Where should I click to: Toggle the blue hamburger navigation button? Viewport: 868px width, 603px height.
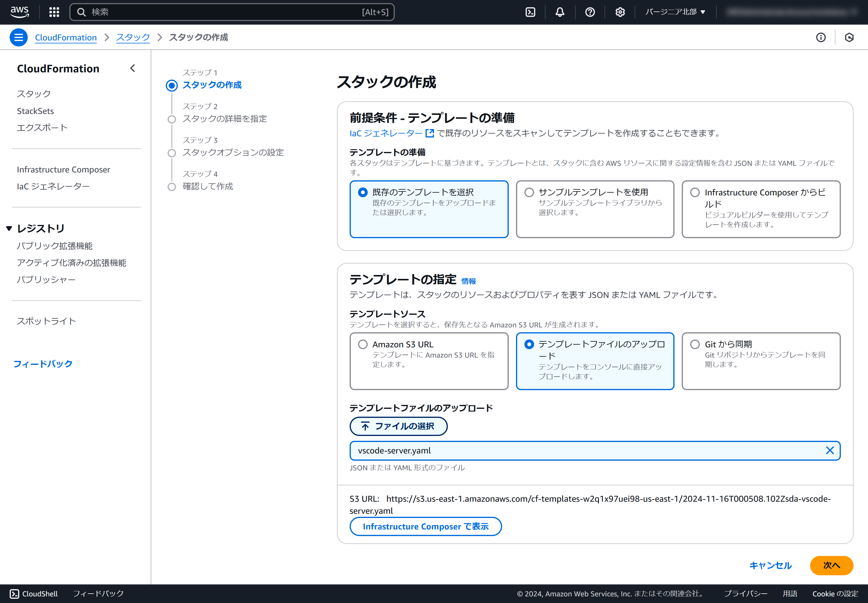click(x=18, y=37)
